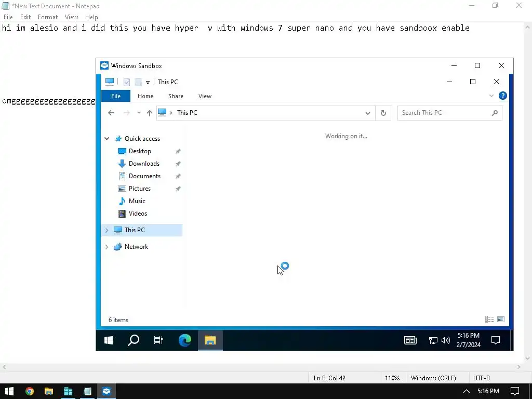Click the pin icon beside Desktop
The height and width of the screenshot is (399, 532).
[178, 151]
